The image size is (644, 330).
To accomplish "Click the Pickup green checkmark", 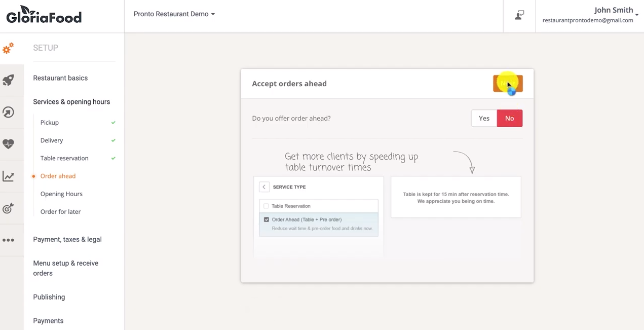I will [113, 123].
